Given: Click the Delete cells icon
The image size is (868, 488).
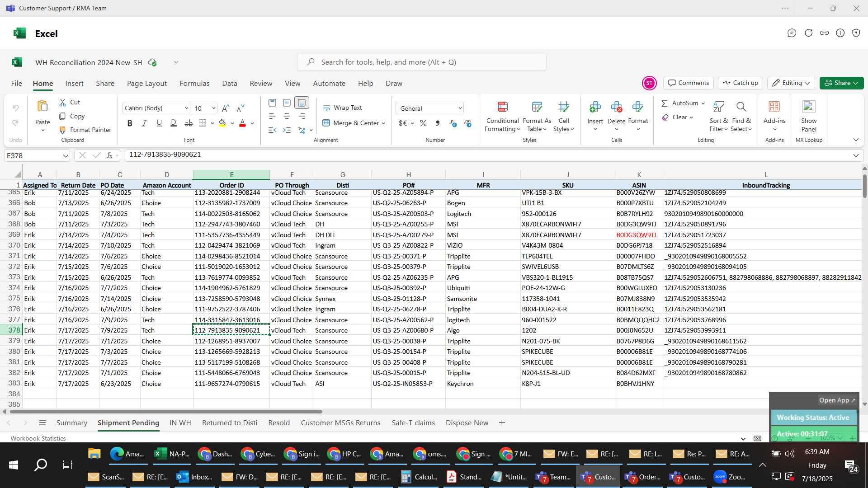Looking at the screenshot, I should [616, 107].
